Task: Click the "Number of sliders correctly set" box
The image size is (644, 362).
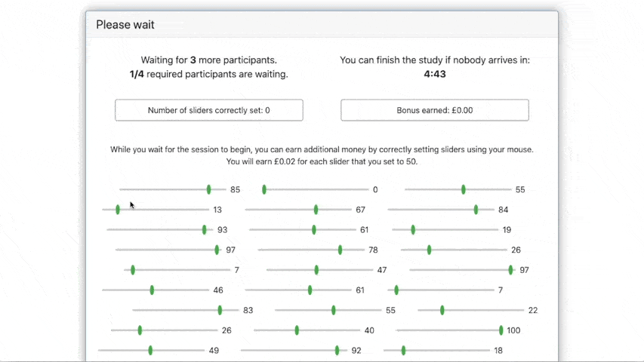Action: (209, 110)
